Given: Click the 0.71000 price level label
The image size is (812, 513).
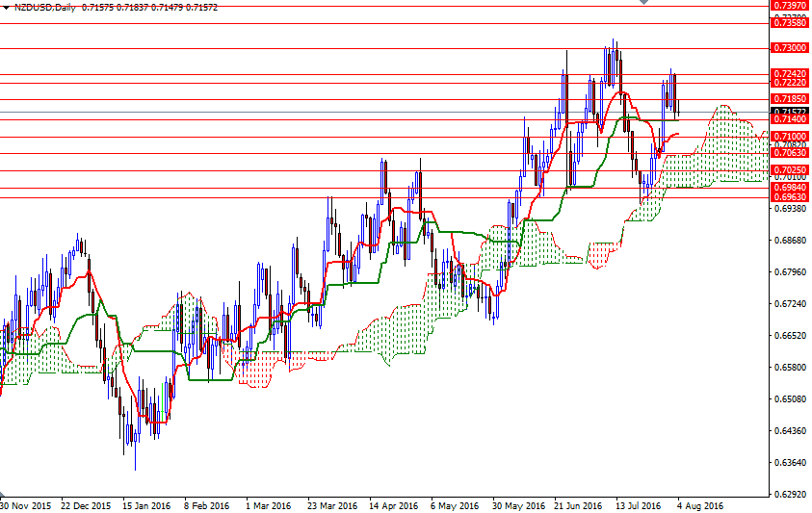Looking at the screenshot, I should [x=790, y=138].
